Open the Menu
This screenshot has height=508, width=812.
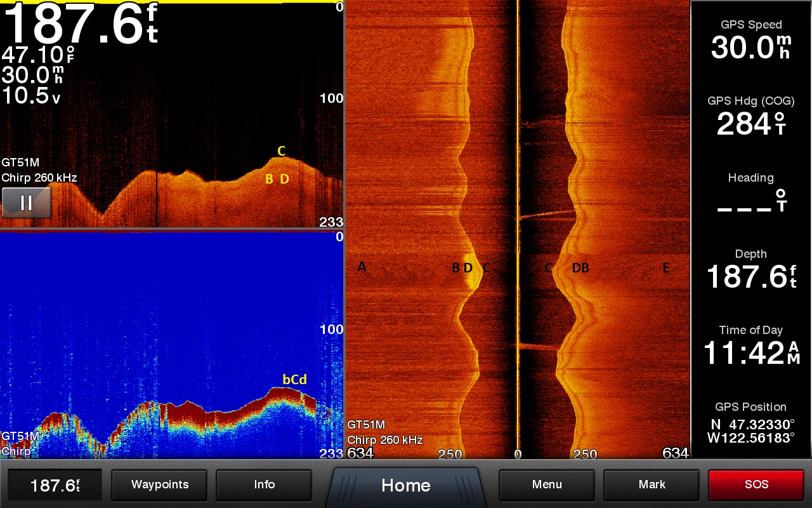point(547,485)
